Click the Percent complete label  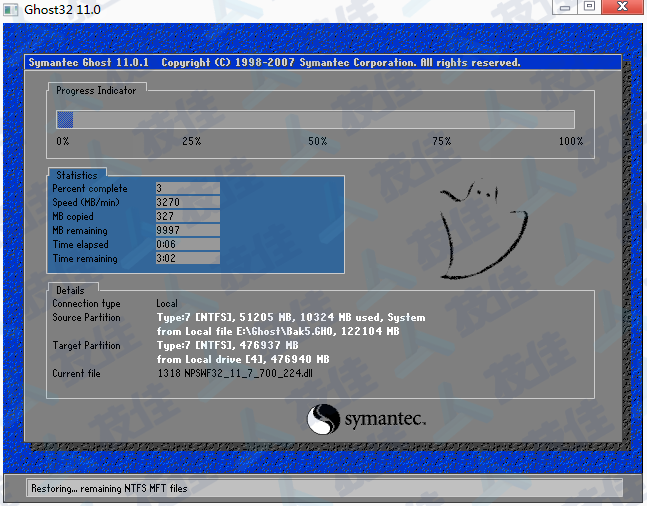(x=90, y=189)
